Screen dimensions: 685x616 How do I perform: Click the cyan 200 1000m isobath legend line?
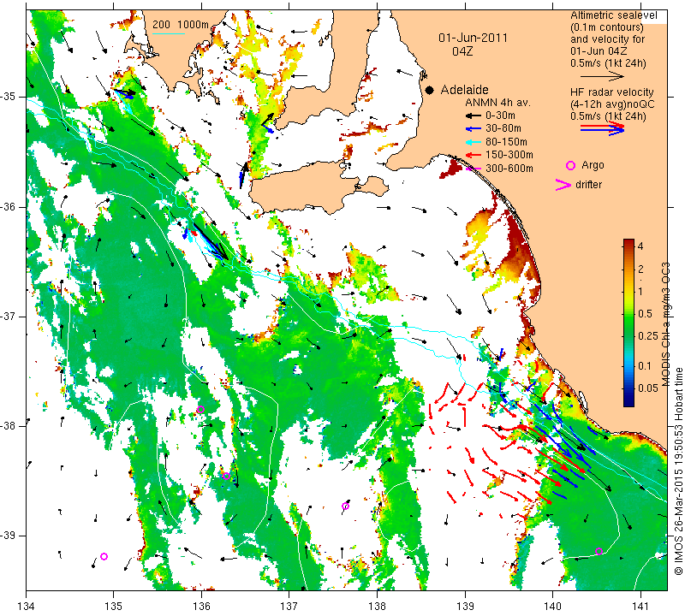click(x=168, y=33)
